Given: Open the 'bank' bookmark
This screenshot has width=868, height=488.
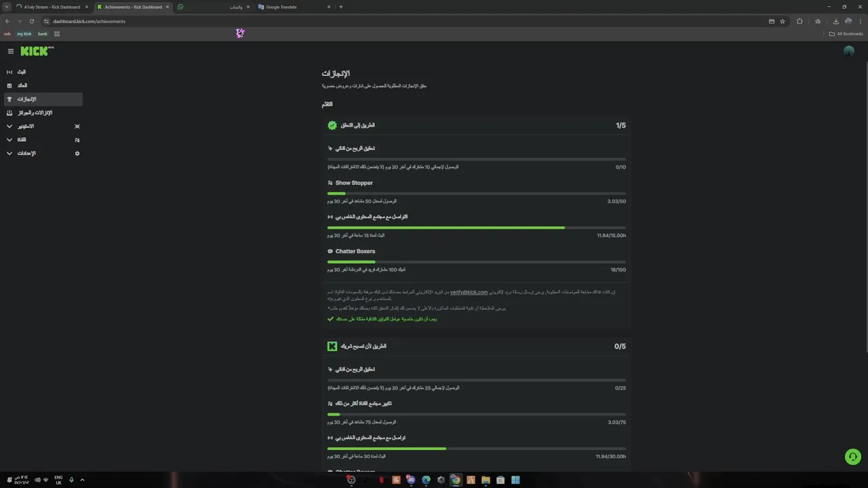Looking at the screenshot, I should tap(43, 34).
